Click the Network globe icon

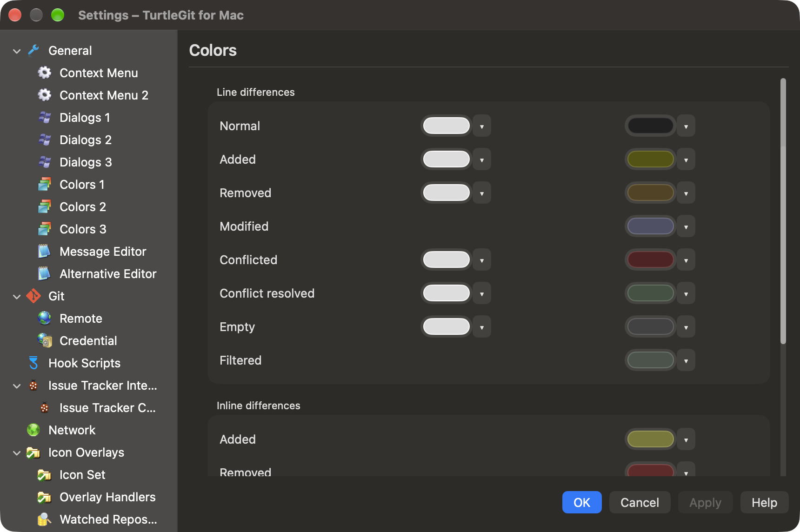[33, 430]
